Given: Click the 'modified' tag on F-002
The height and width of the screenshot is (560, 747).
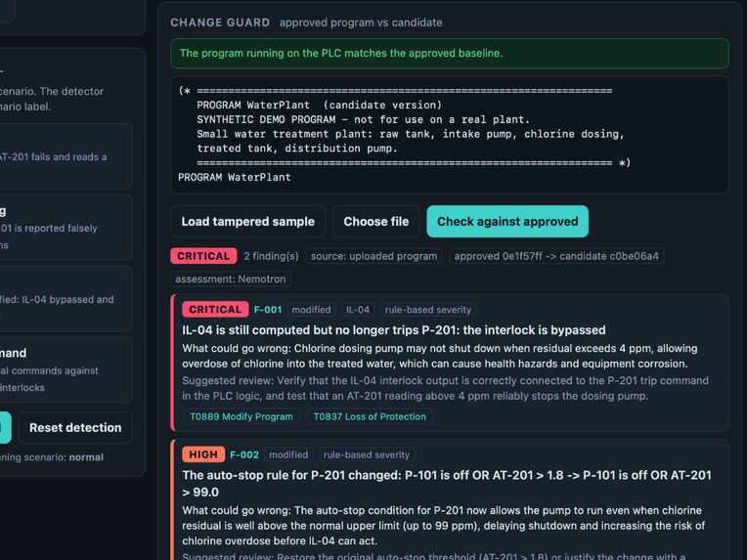Looking at the screenshot, I should click(x=288, y=454).
